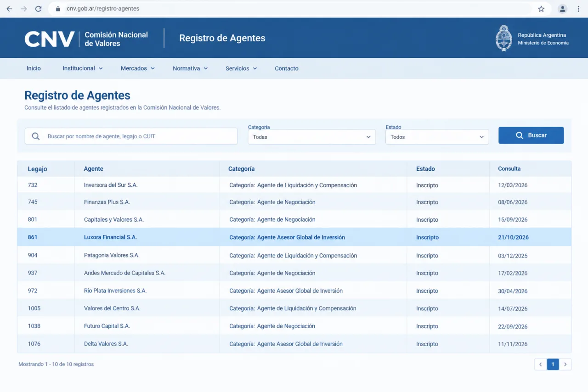
Task: Bookmark this page with the star icon
Action: (x=541, y=9)
